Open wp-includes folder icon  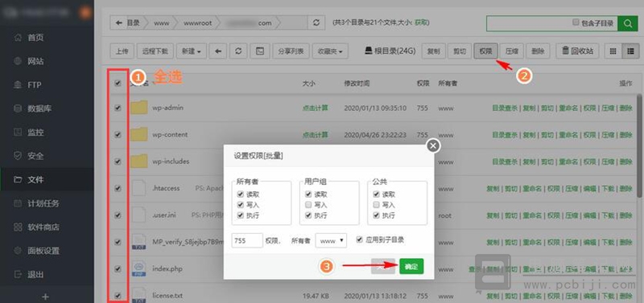[x=138, y=161]
